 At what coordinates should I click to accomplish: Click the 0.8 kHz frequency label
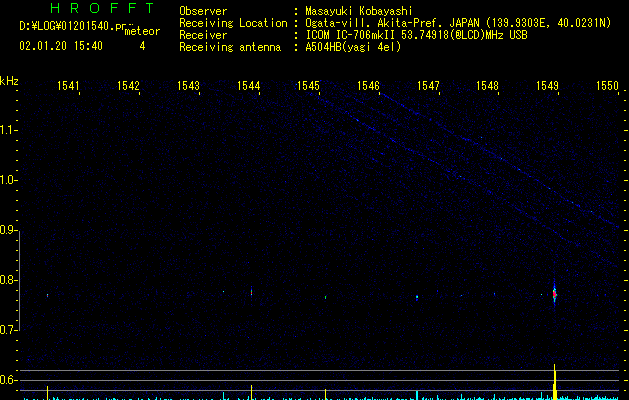[9, 280]
